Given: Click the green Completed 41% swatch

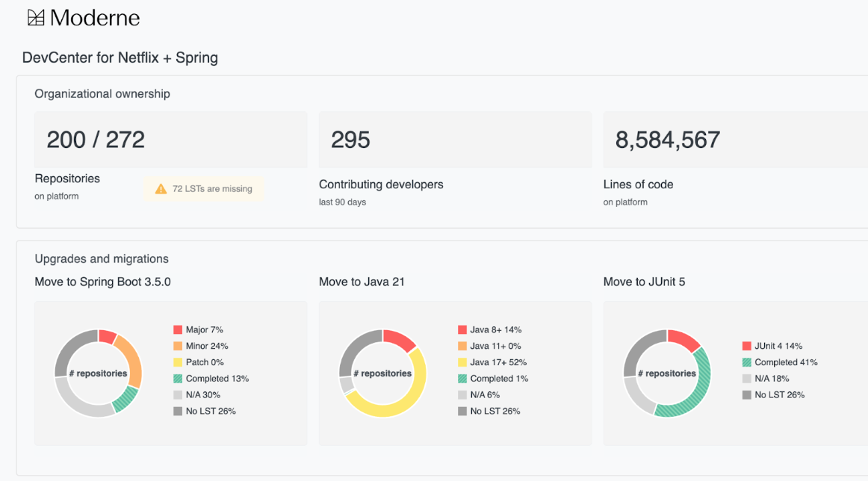Looking at the screenshot, I should click(x=747, y=362).
